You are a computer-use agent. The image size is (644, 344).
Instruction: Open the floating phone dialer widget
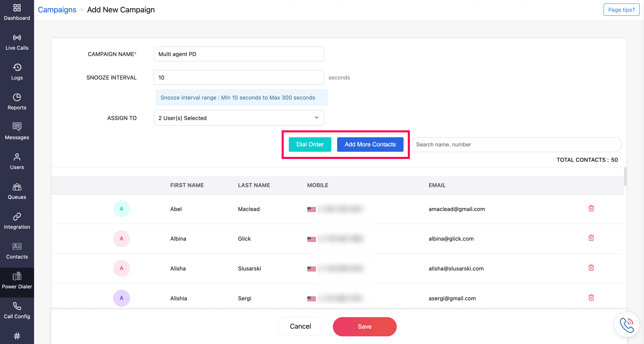(x=627, y=325)
